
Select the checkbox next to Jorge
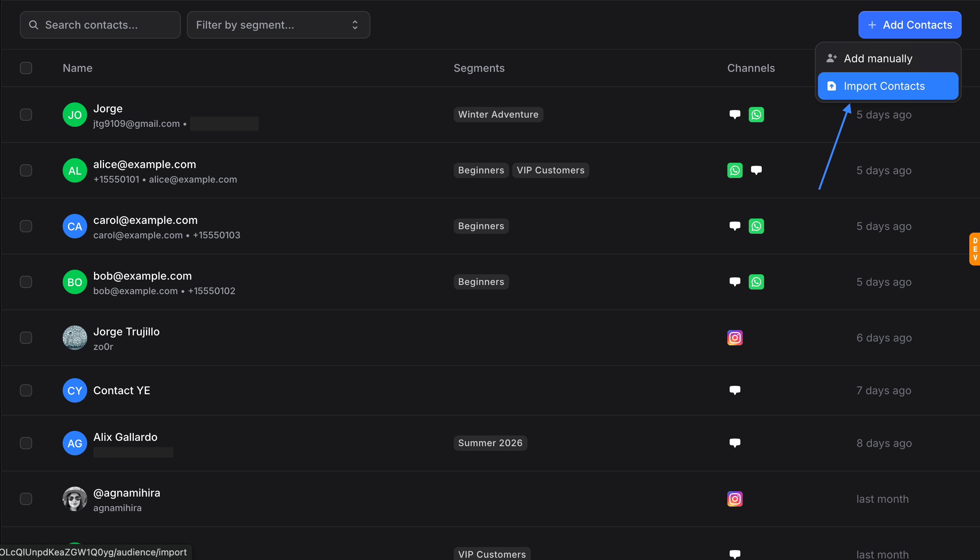(26, 114)
